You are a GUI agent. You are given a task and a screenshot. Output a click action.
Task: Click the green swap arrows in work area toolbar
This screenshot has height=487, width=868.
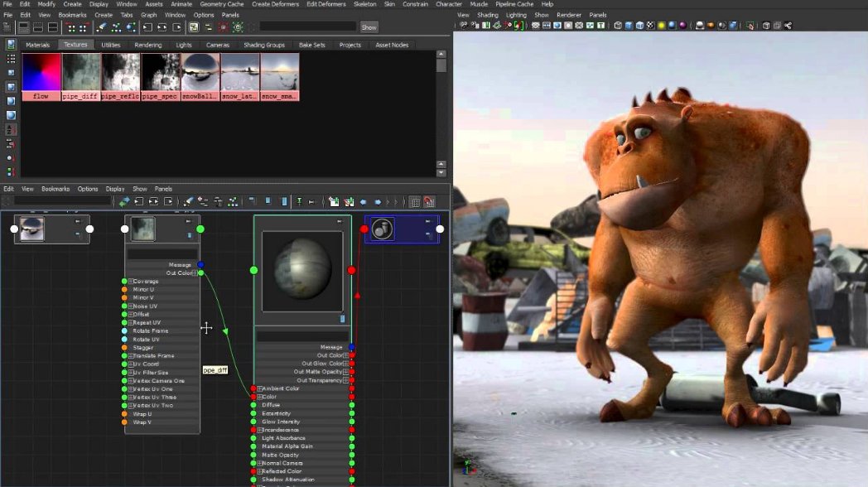pos(124,202)
